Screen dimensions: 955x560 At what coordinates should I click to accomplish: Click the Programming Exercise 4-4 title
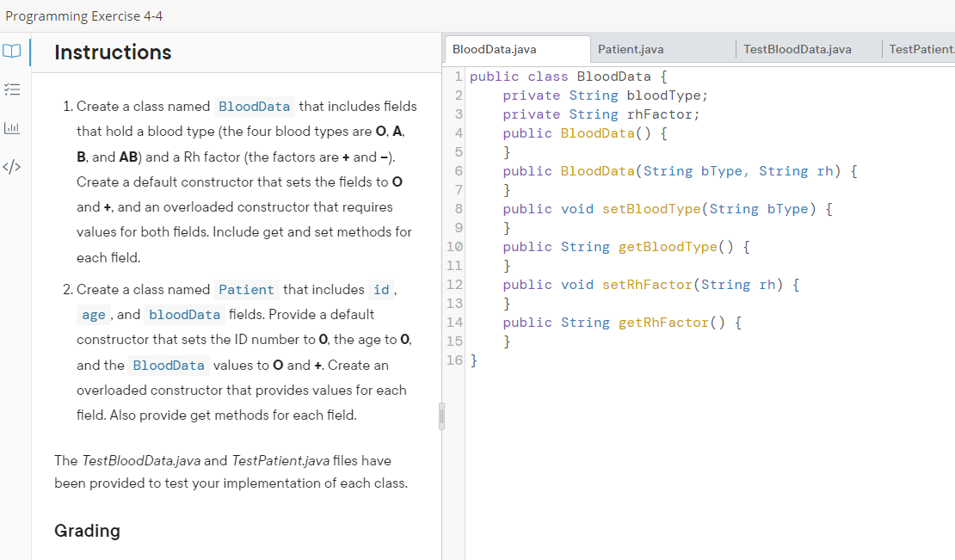point(83,15)
